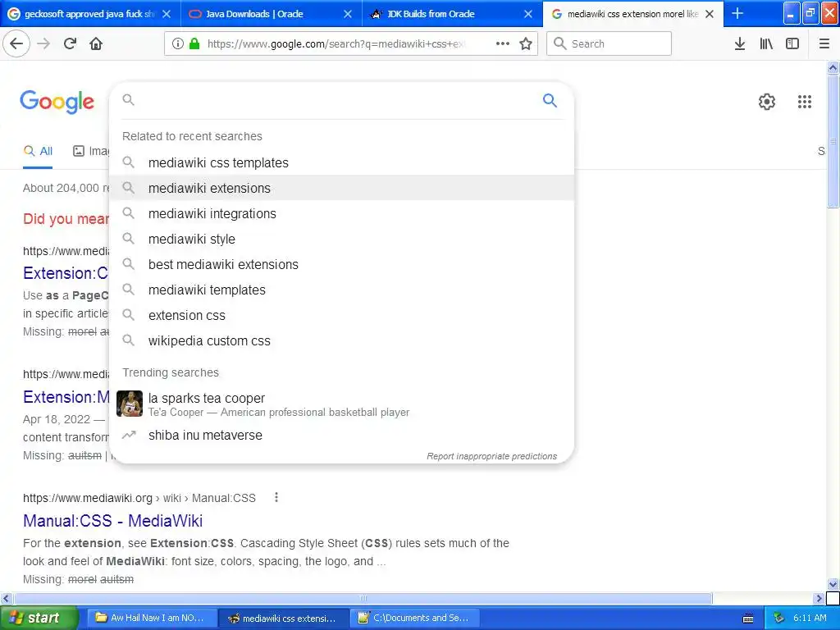Select trending search la sparks tea cooper

(x=341, y=404)
